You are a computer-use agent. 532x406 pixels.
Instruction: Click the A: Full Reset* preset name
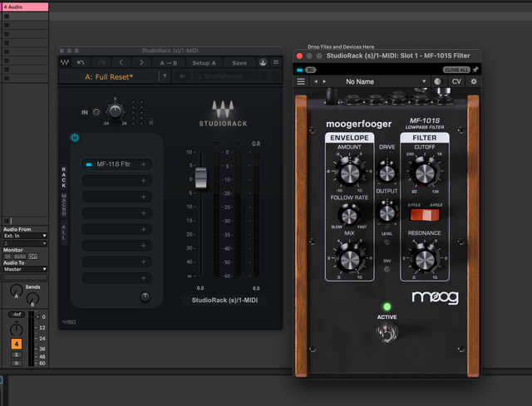tap(109, 77)
